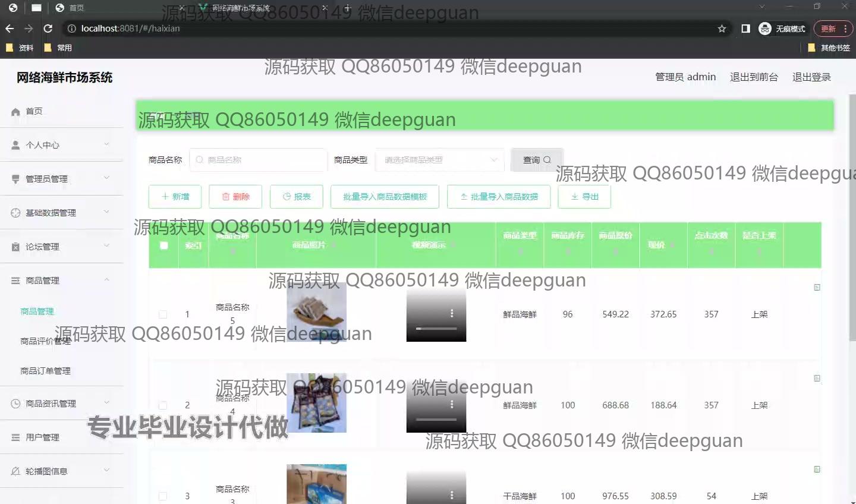Click the 退出到前台 link
The height and width of the screenshot is (504, 856).
pos(754,77)
